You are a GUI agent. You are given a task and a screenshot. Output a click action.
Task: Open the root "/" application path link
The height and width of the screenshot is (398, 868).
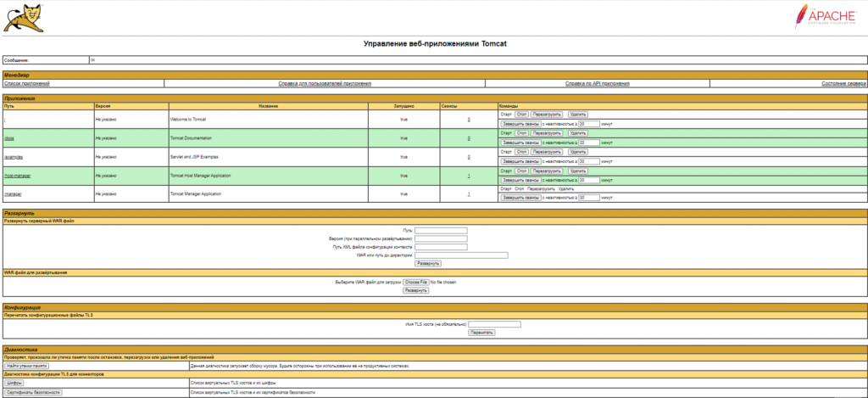click(5, 119)
